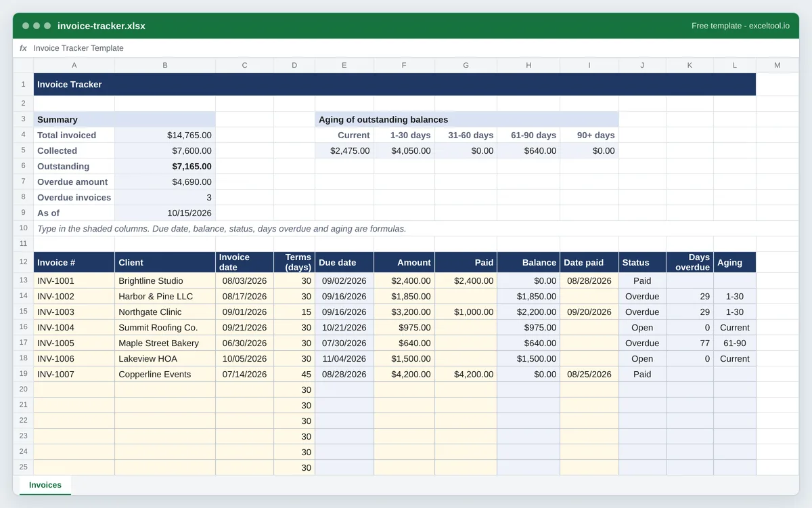Open the Invoices sheet tab
This screenshot has width=812, height=508.
(x=45, y=485)
